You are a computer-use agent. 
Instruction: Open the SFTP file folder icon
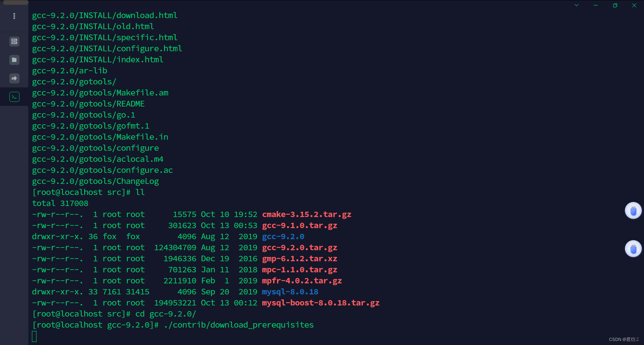coord(14,60)
